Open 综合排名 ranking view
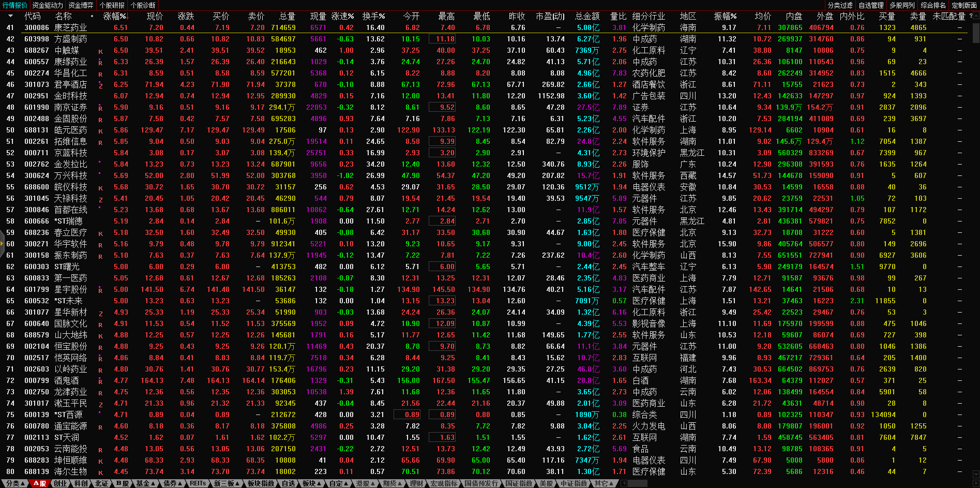The image size is (980, 488). tap(933, 5)
